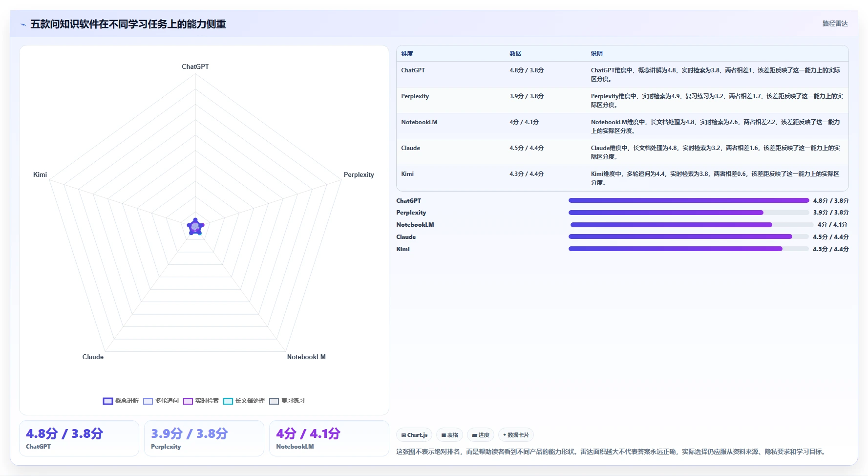Click the radar data polygon at chart center
The width and height of the screenshot is (868, 476).
[195, 226]
